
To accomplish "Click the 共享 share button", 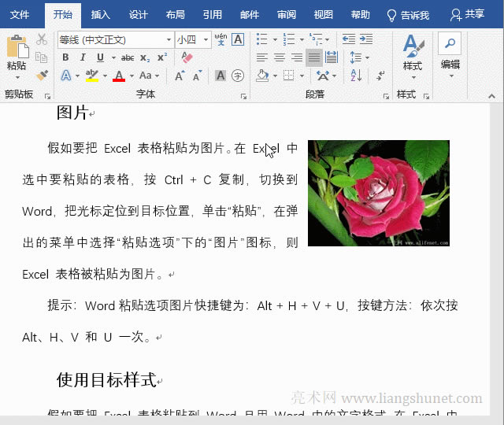I will [x=468, y=14].
